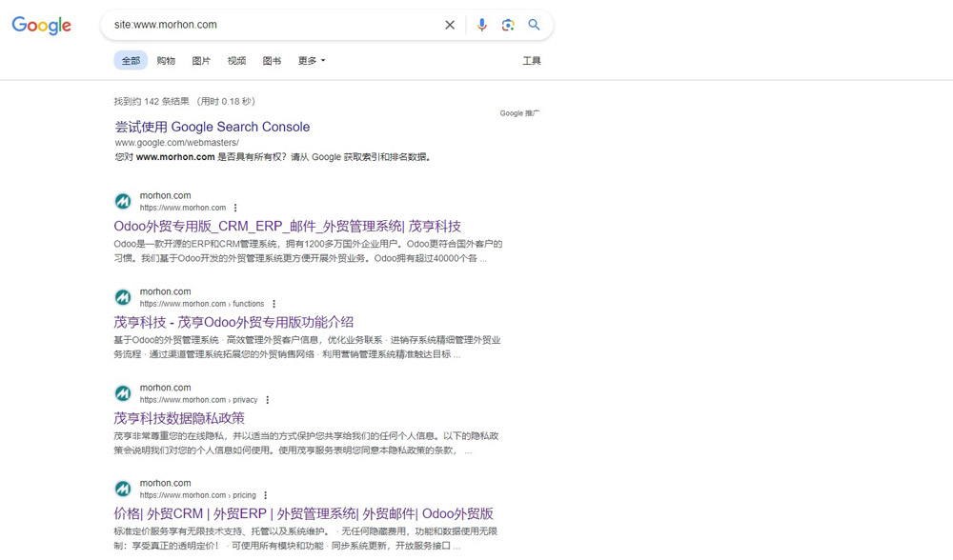Open three-dot menu next to functions result
The width and height of the screenshot is (953, 560).
click(x=274, y=304)
